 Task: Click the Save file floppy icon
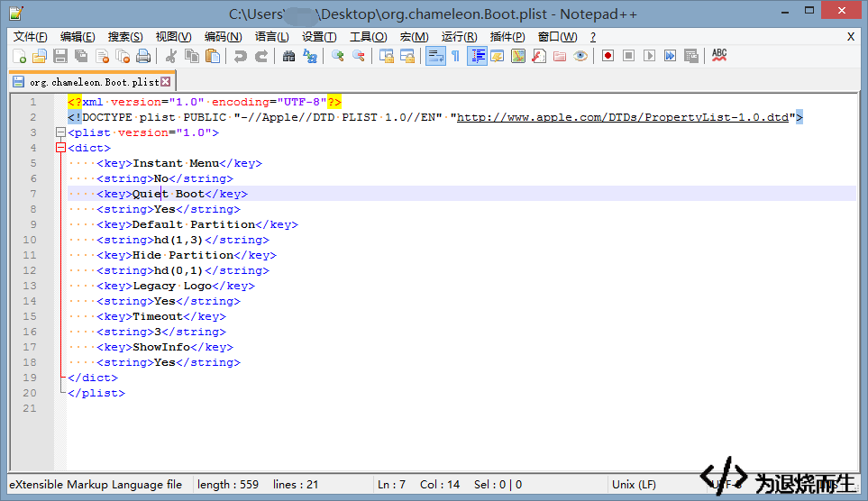tap(60, 56)
